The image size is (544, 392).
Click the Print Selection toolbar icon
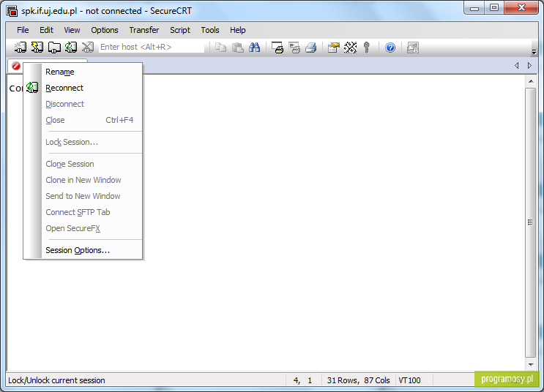coord(294,47)
